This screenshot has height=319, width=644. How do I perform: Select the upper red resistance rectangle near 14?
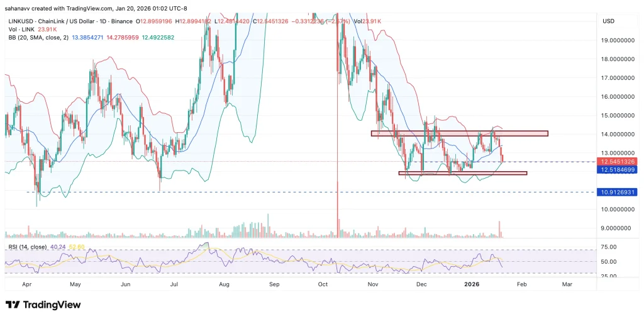click(459, 133)
